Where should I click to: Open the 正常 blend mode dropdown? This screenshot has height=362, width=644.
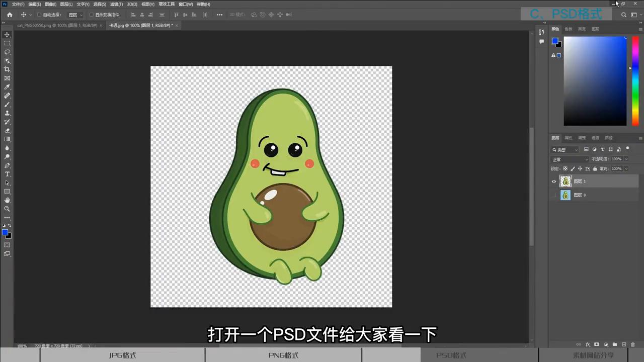(x=570, y=159)
